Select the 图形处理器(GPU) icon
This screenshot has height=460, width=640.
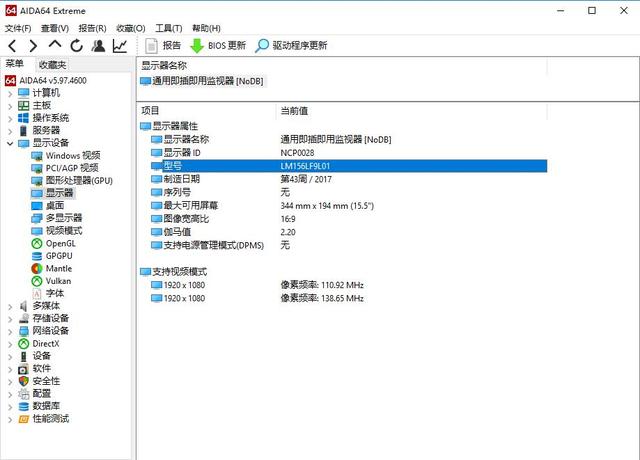click(x=37, y=181)
